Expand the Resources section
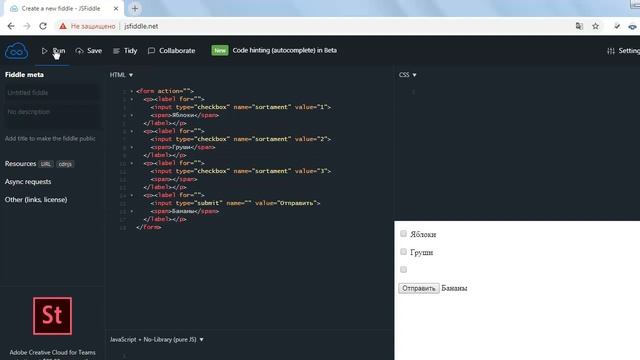The height and width of the screenshot is (360, 640). (x=20, y=164)
